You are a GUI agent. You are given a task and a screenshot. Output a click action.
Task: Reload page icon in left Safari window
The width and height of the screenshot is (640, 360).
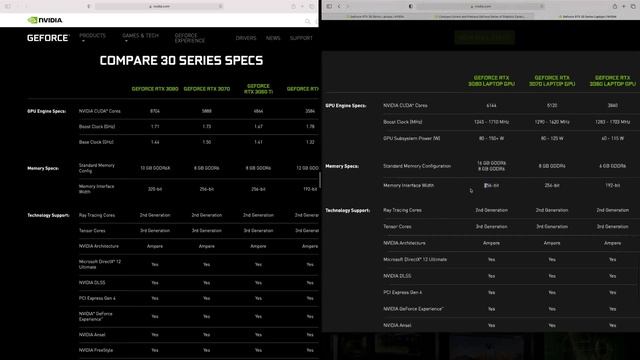click(220, 6)
